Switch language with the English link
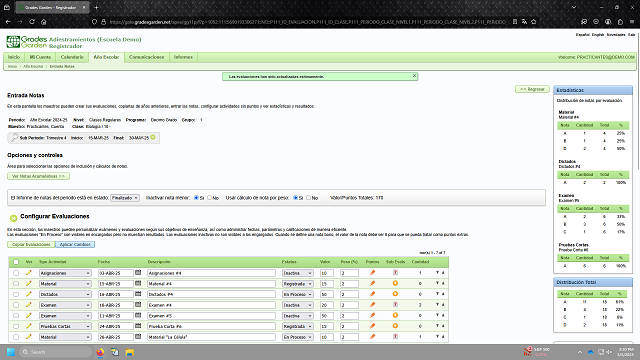640x360 pixels. pyautogui.click(x=598, y=35)
